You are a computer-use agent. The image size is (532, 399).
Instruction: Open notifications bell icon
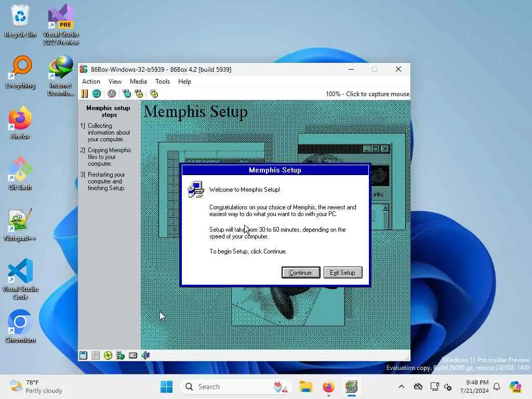tap(497, 387)
